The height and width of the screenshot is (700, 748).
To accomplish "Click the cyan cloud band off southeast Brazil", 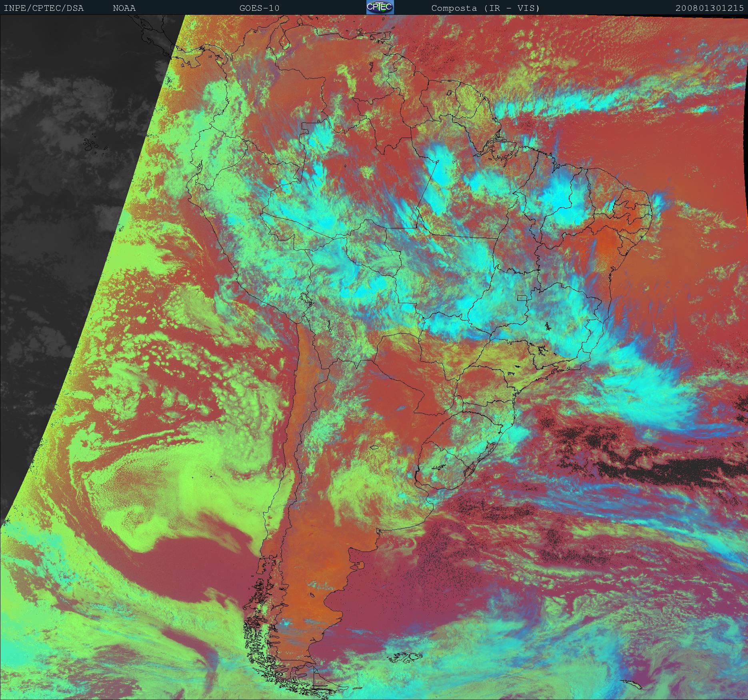I will click(648, 384).
